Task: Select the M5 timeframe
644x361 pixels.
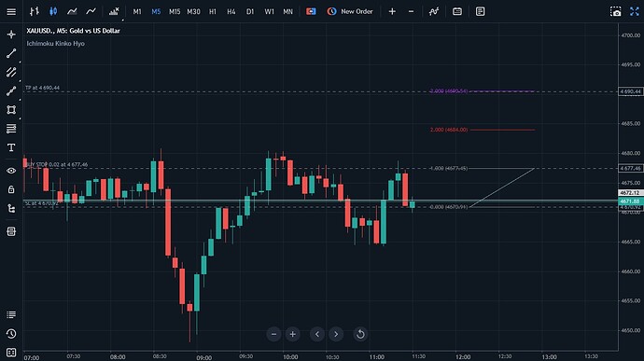Action: (x=156, y=11)
